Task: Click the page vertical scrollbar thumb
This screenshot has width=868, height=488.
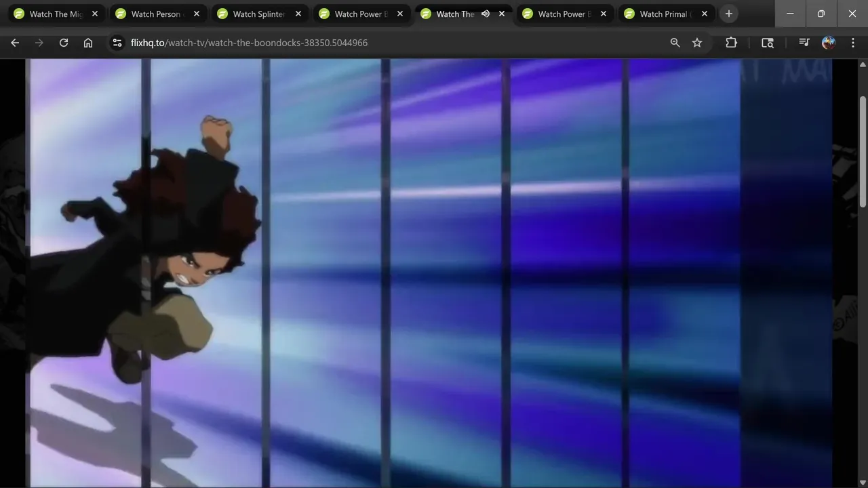Action: pyautogui.click(x=863, y=152)
